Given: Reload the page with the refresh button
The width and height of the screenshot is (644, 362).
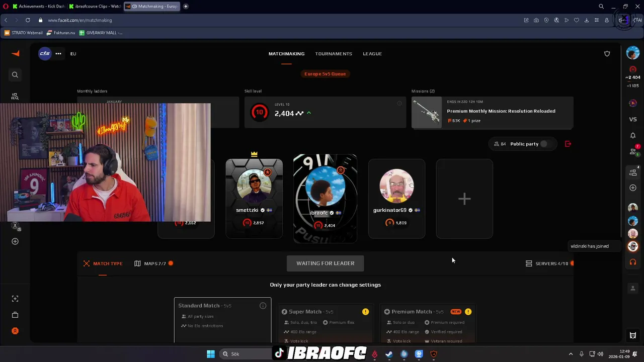Looking at the screenshot, I should pyautogui.click(x=28, y=20).
